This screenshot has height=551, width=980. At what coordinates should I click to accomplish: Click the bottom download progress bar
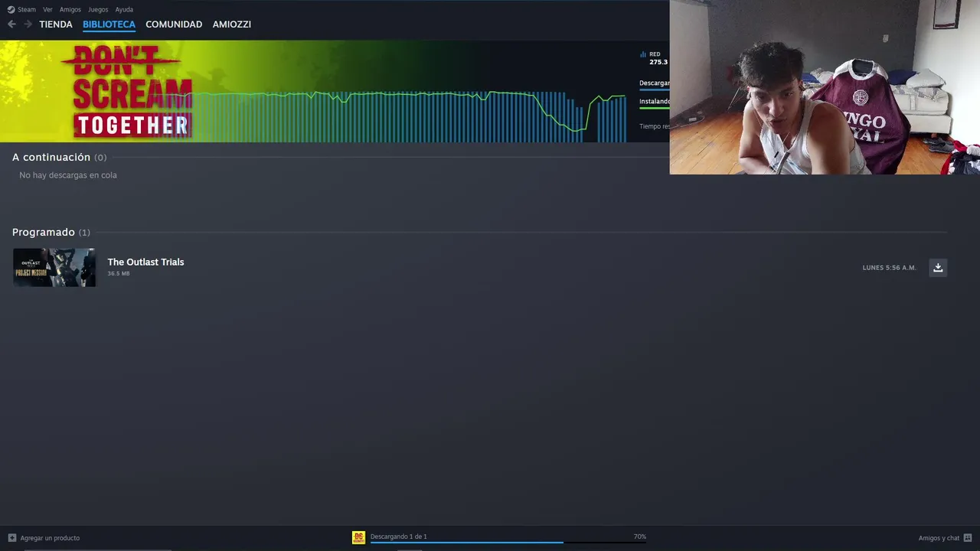(x=508, y=543)
